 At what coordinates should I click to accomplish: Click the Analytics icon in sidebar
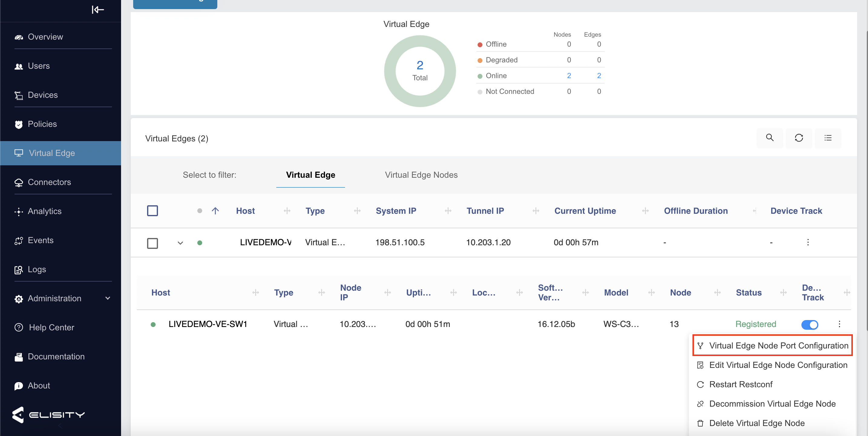18,211
